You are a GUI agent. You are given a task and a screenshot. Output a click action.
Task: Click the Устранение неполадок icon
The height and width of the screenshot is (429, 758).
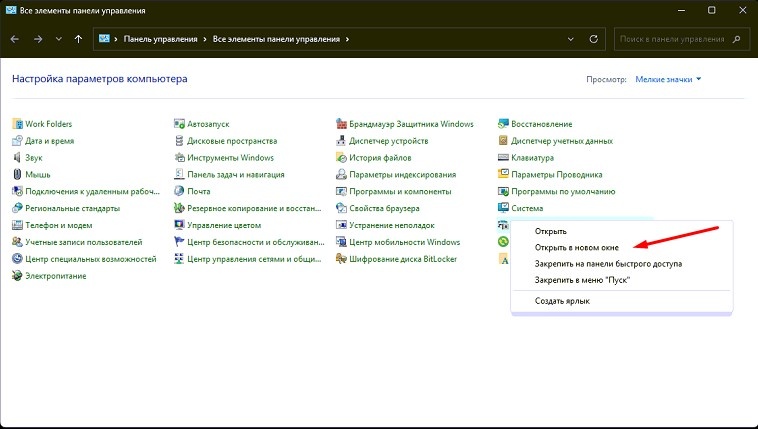tap(341, 225)
